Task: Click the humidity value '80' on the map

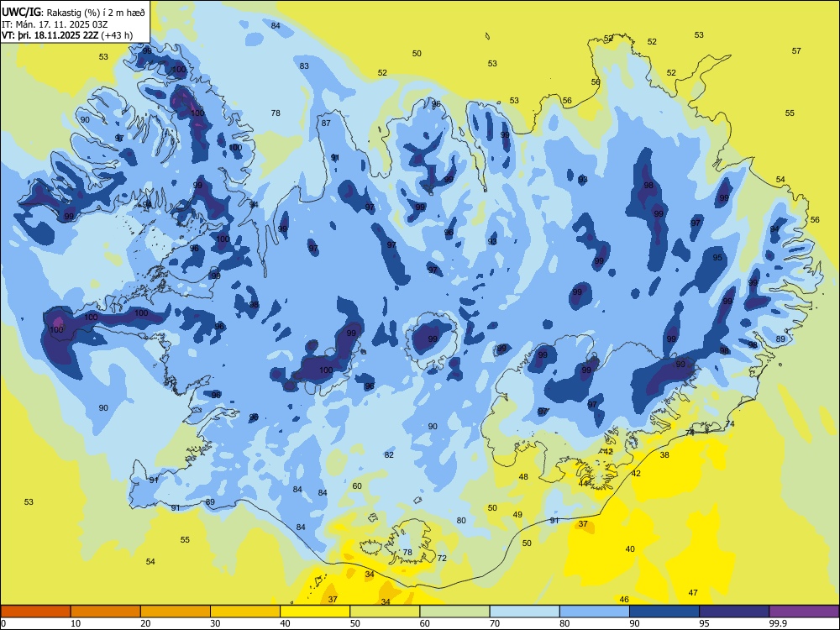Action: 461,520
